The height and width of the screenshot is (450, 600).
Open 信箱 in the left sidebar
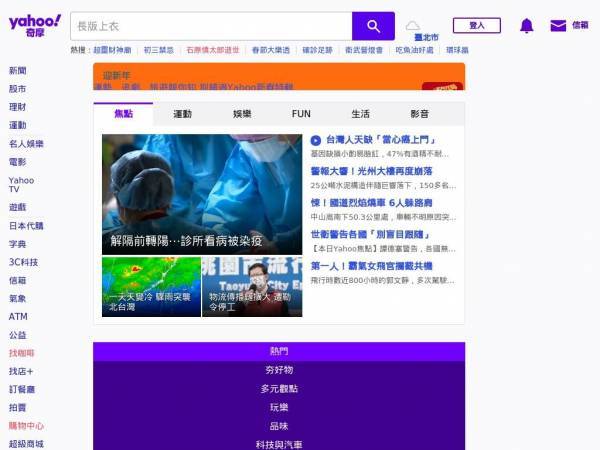(18, 280)
